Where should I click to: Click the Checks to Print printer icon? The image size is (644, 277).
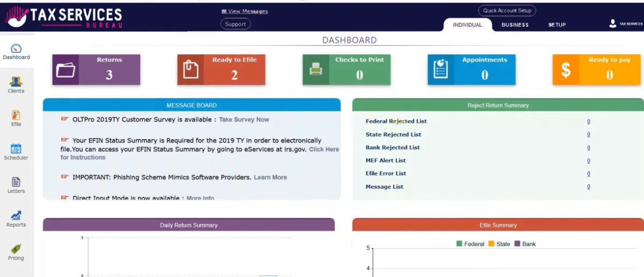(316, 70)
